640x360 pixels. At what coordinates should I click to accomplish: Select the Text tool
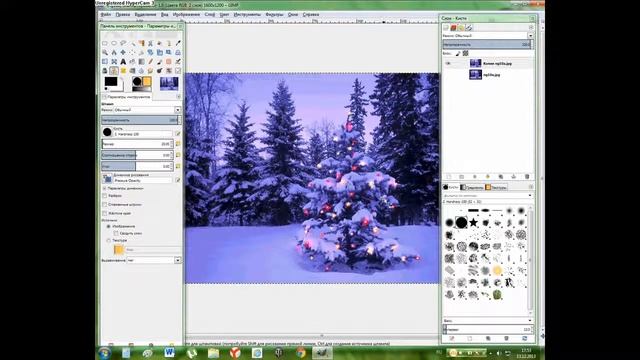tap(123, 62)
